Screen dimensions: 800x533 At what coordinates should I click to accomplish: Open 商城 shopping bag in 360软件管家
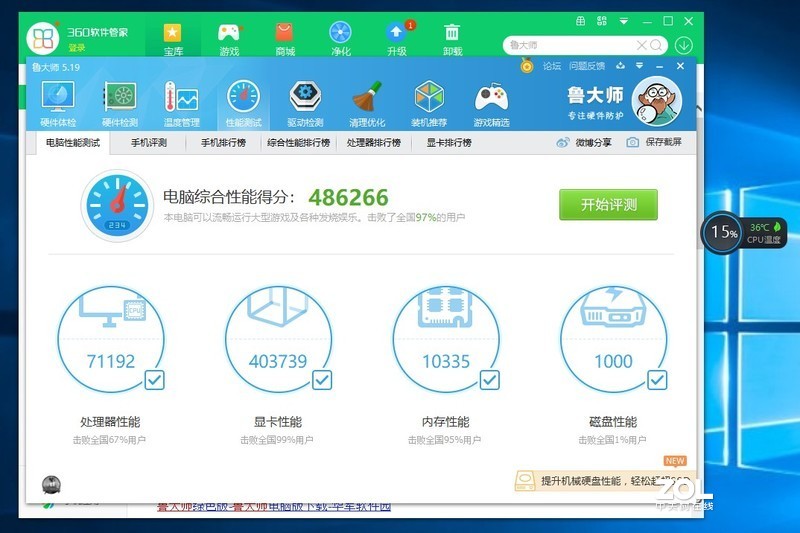pos(285,39)
